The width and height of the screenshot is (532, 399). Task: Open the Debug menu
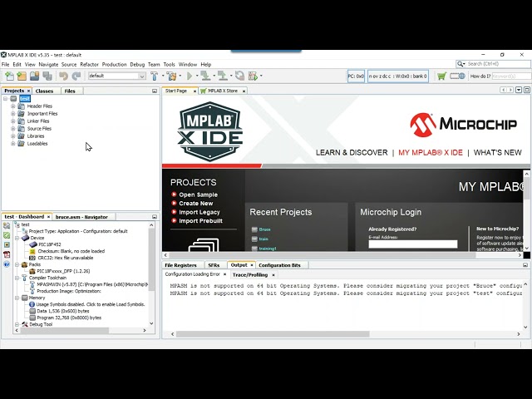[137, 65]
